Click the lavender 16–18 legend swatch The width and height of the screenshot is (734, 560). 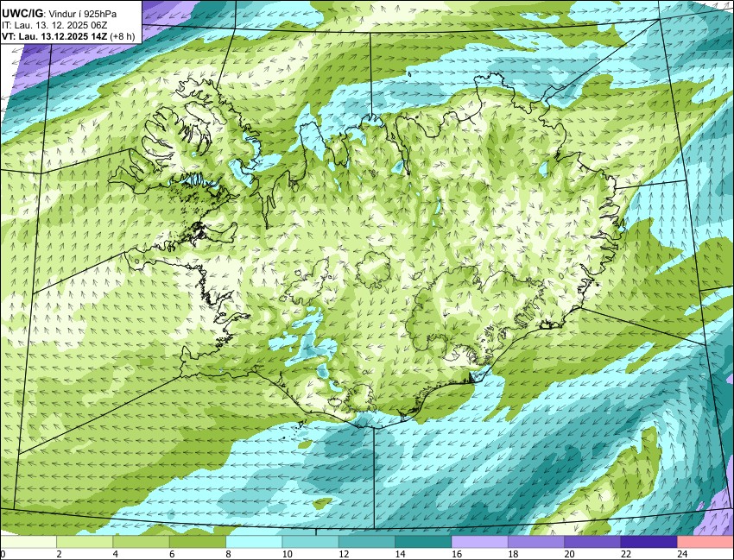point(480,542)
